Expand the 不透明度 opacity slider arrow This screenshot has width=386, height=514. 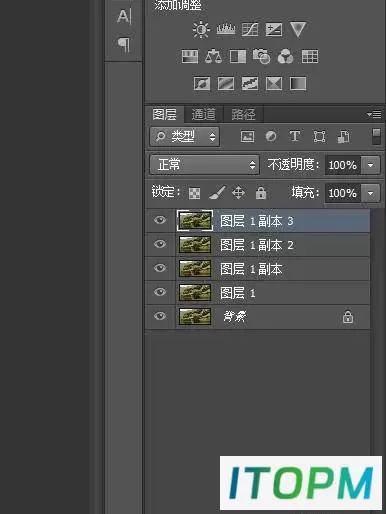pyautogui.click(x=371, y=165)
